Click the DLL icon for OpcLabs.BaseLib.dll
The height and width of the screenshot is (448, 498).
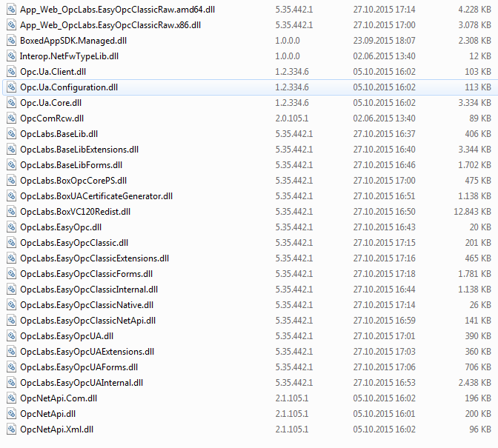click(10, 133)
